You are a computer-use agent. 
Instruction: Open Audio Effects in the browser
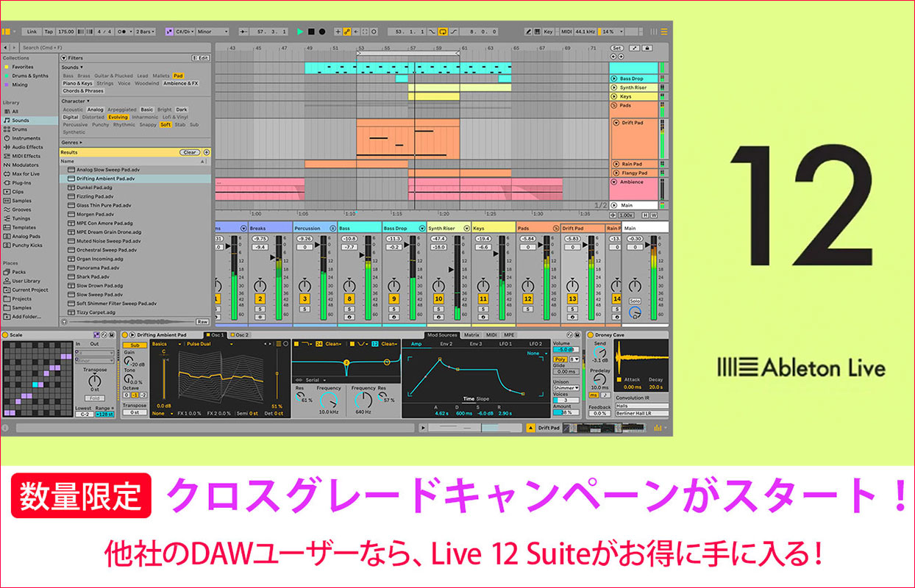27,147
